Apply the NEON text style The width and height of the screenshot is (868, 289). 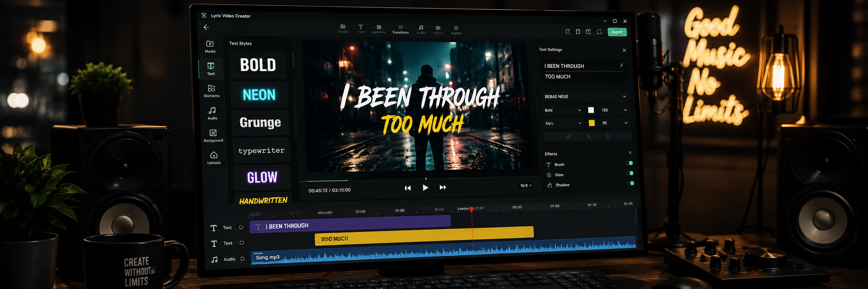[259, 95]
